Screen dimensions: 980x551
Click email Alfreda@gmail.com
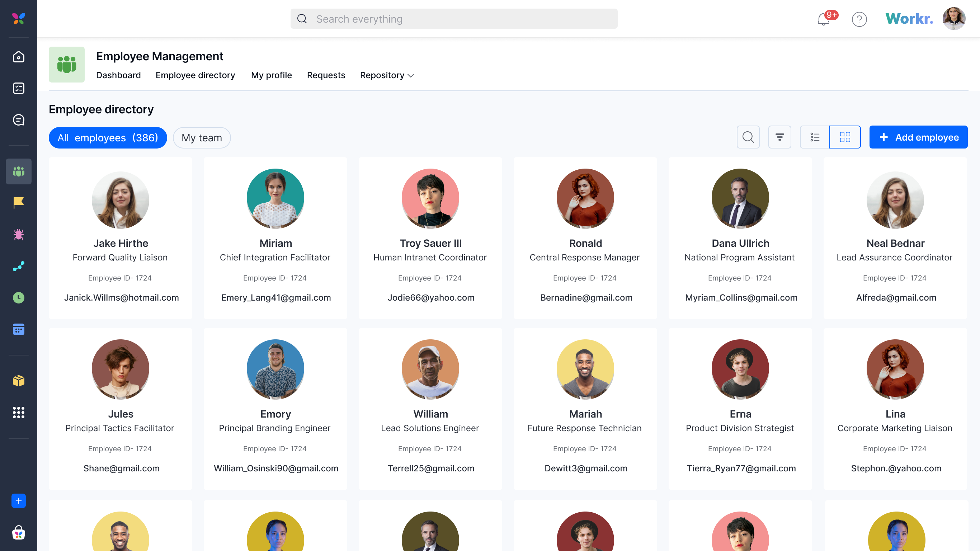click(896, 298)
